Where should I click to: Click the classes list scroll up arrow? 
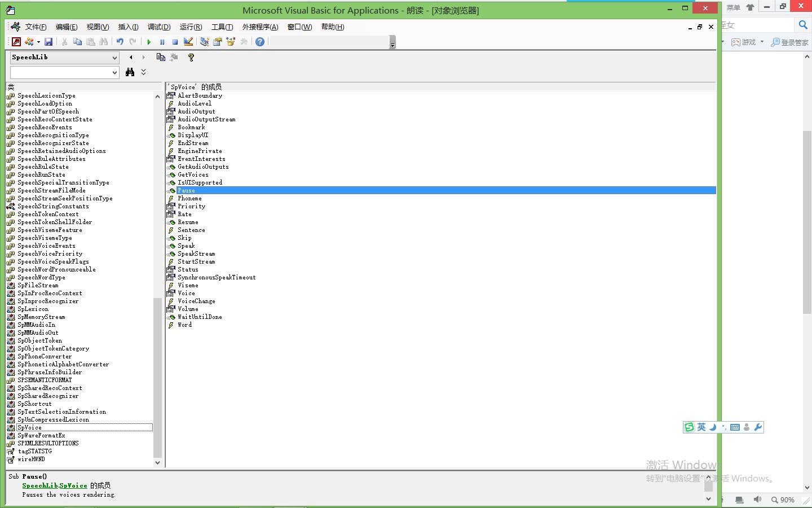[x=157, y=97]
